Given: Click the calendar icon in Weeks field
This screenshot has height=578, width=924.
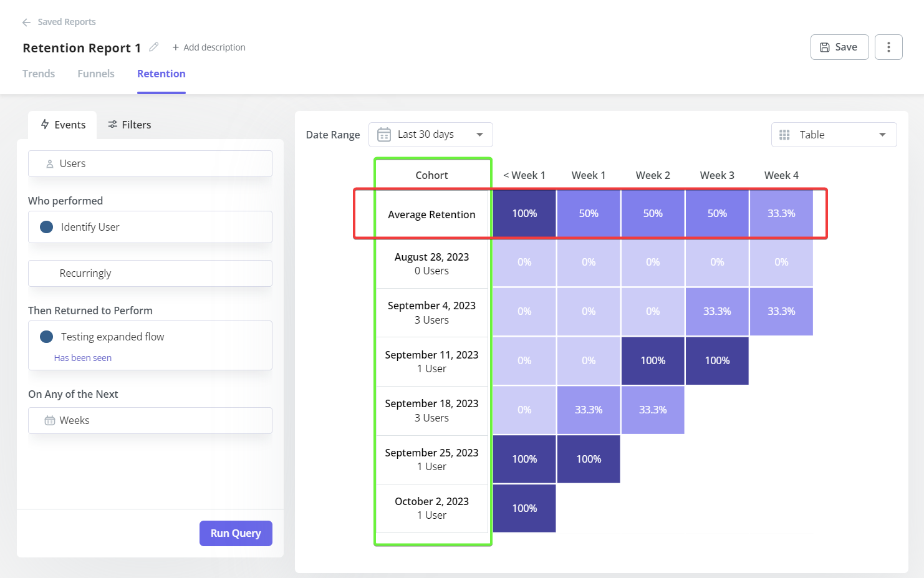Looking at the screenshot, I should (x=50, y=421).
